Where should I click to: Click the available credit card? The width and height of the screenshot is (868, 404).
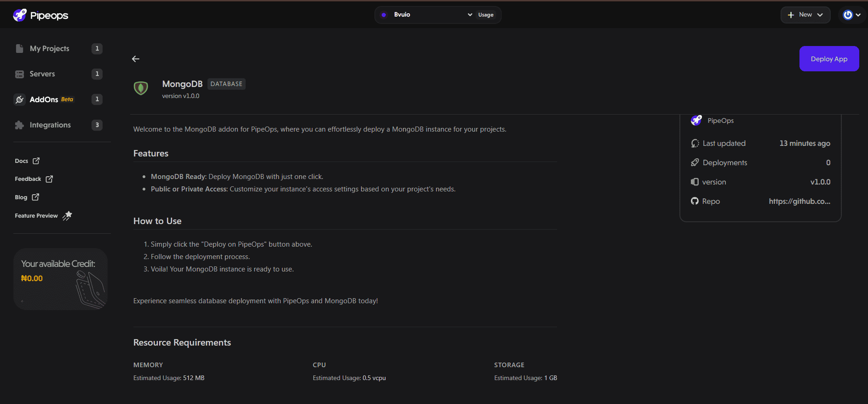click(x=61, y=279)
